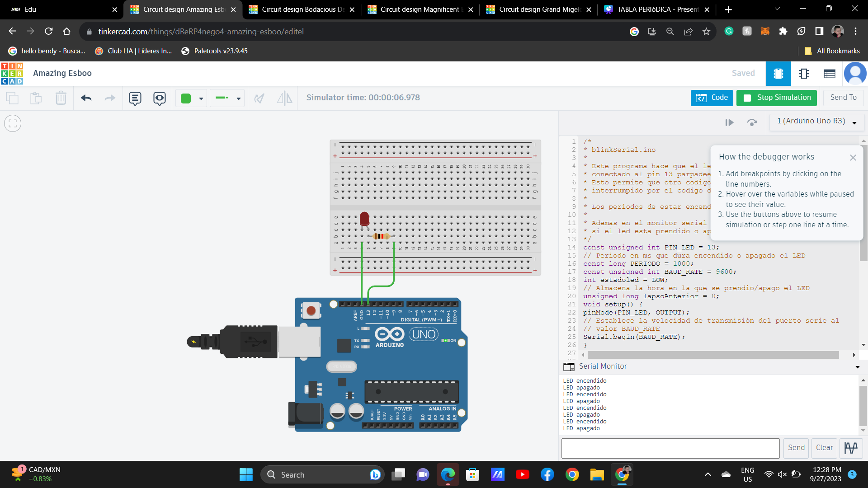Click zoom to fit icon
This screenshot has width=868, height=488.
click(x=13, y=123)
